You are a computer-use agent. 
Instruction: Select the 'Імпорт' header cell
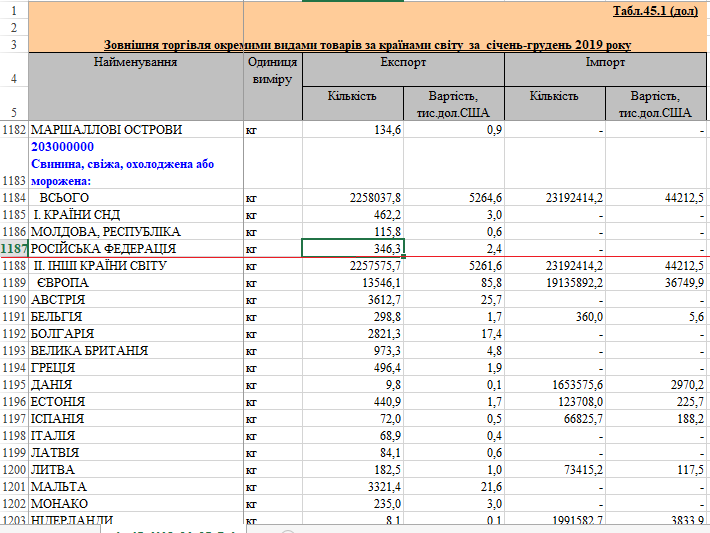click(x=605, y=69)
